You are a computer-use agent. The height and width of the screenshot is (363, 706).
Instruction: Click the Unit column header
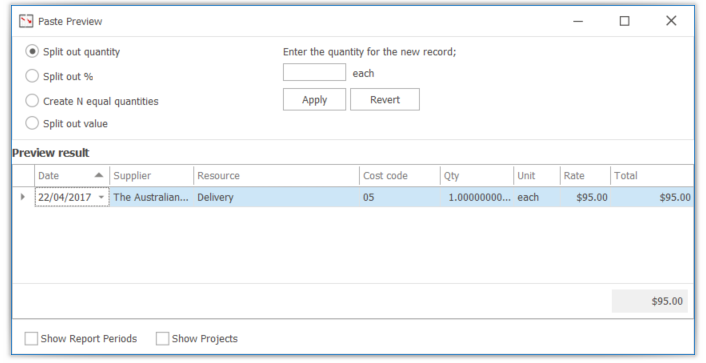point(537,176)
